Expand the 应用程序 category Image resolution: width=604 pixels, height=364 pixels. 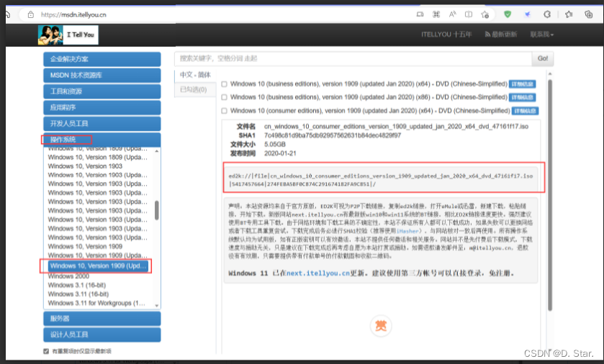[x=102, y=108]
